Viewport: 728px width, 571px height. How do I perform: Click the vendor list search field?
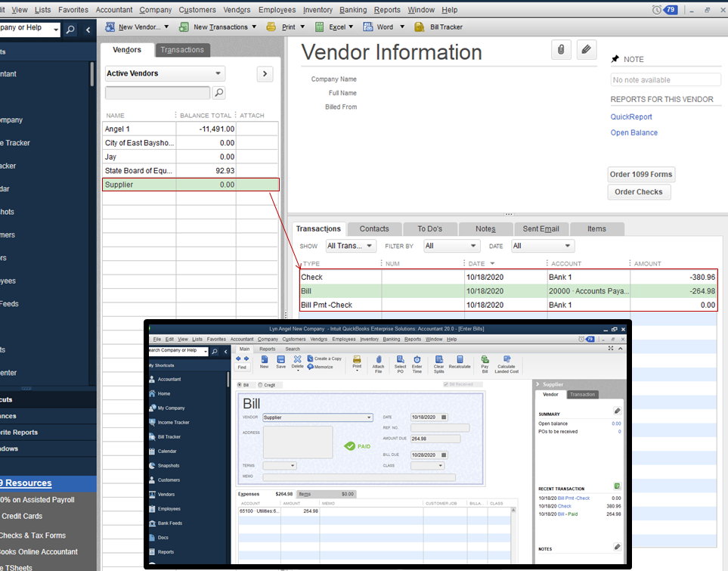click(157, 93)
